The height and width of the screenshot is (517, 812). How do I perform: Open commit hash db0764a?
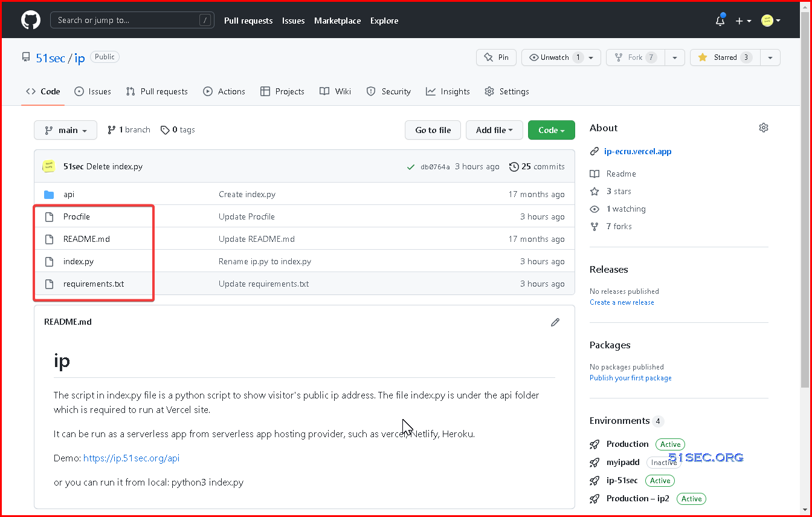435,167
